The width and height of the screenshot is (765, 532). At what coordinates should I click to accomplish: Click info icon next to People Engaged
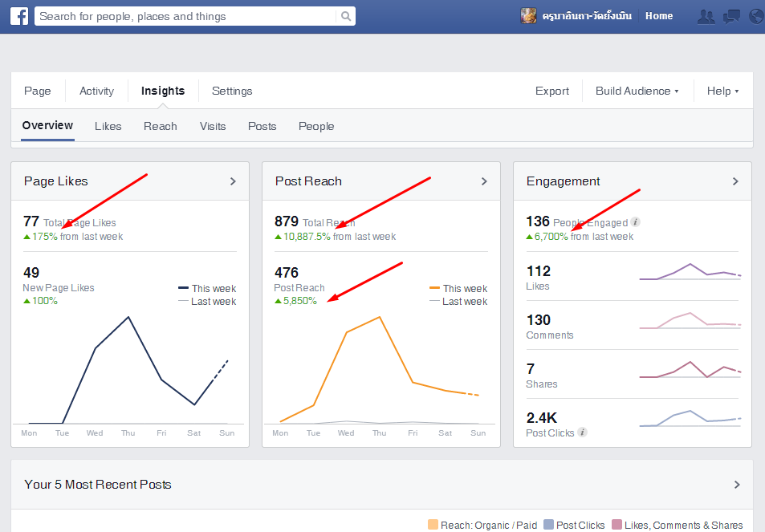(635, 222)
